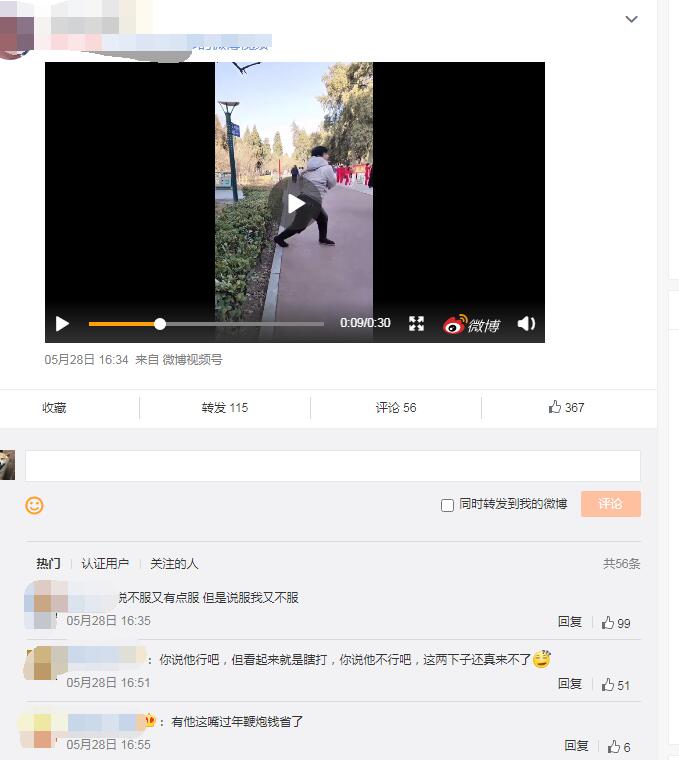Image resolution: width=679 pixels, height=760 pixels.
Task: Click the orange 评论 submit button
Action: 611,504
